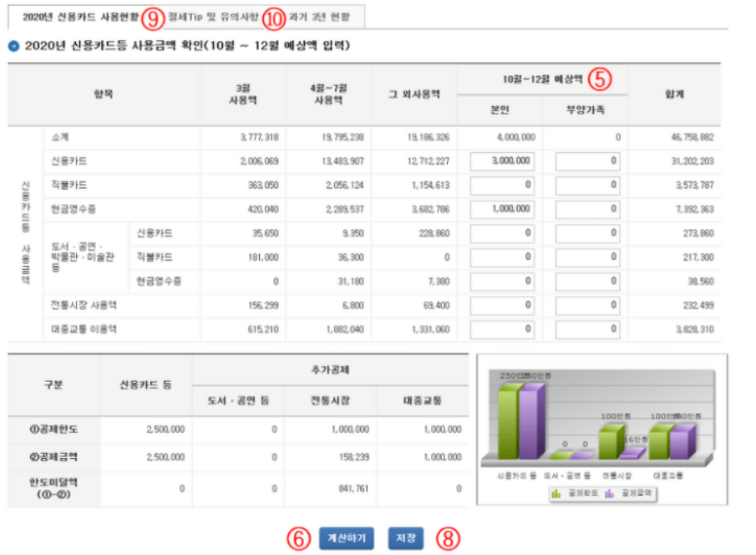Click the ②공제금액 row label
Image resolution: width=756 pixels, height=555 pixels.
point(53,457)
